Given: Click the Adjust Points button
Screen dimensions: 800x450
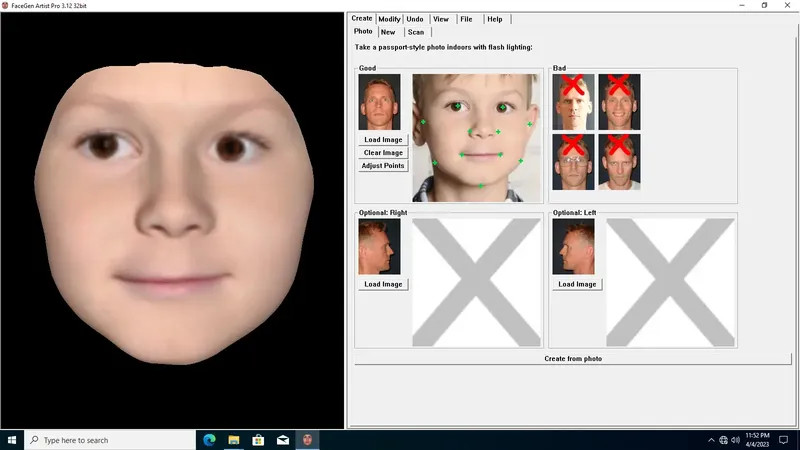Looking at the screenshot, I should coord(383,166).
